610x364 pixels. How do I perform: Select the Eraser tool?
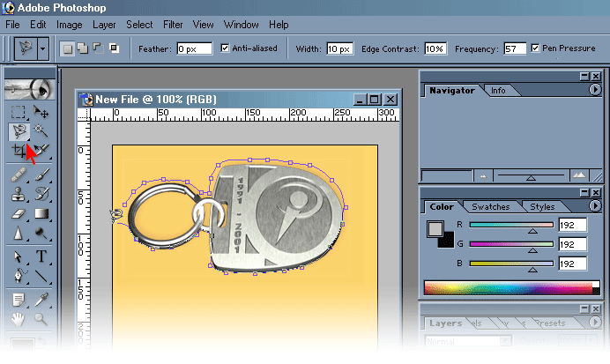click(x=18, y=213)
